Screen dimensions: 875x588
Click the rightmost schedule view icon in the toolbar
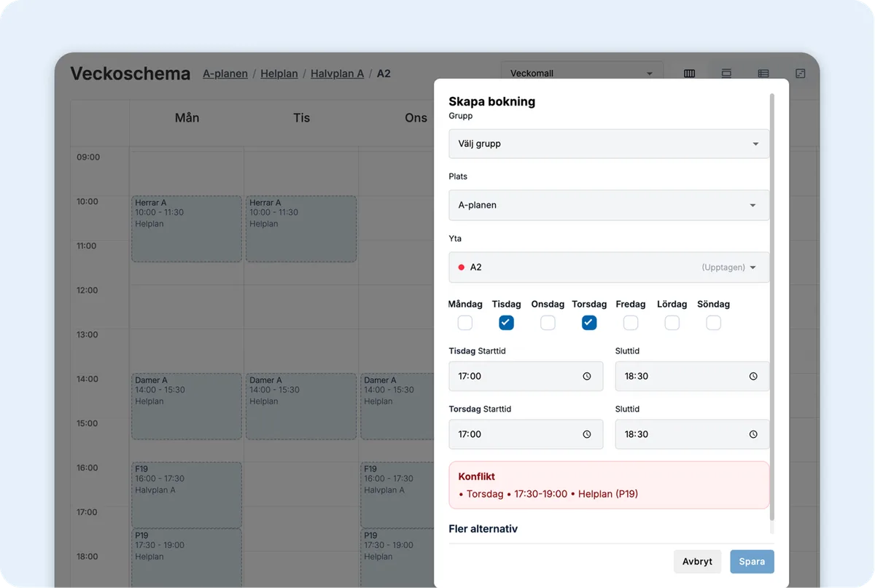pos(801,74)
